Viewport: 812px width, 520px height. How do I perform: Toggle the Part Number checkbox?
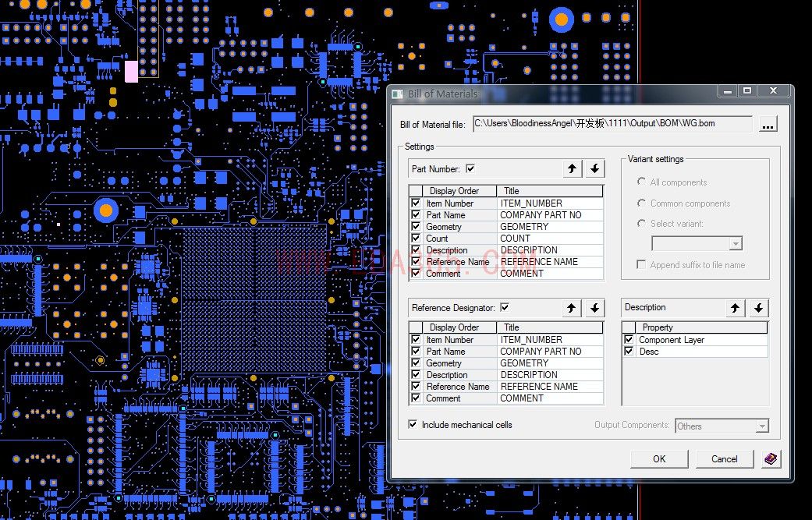(x=470, y=168)
